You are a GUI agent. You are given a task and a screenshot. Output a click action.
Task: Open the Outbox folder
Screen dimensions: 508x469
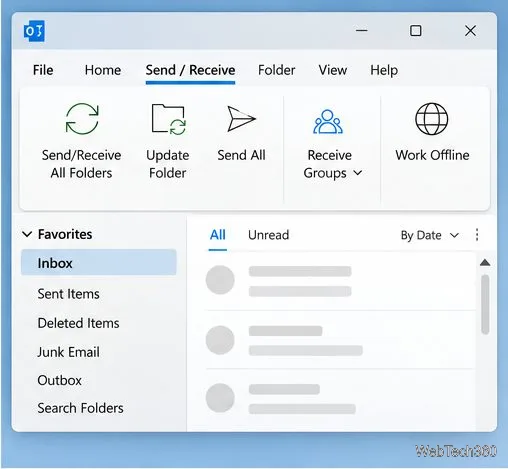(x=59, y=380)
